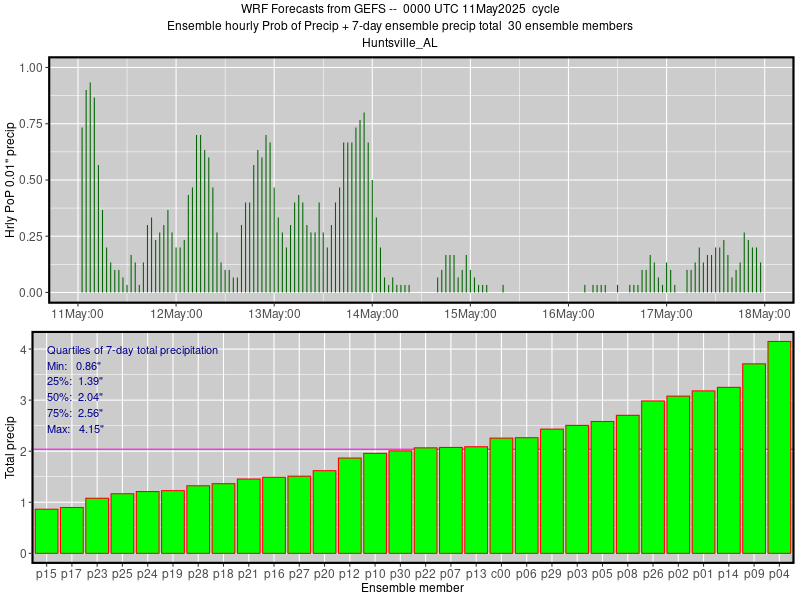The image size is (800, 600).
Task: Select the "p06" ensemble member tick label
Action: click(x=526, y=574)
